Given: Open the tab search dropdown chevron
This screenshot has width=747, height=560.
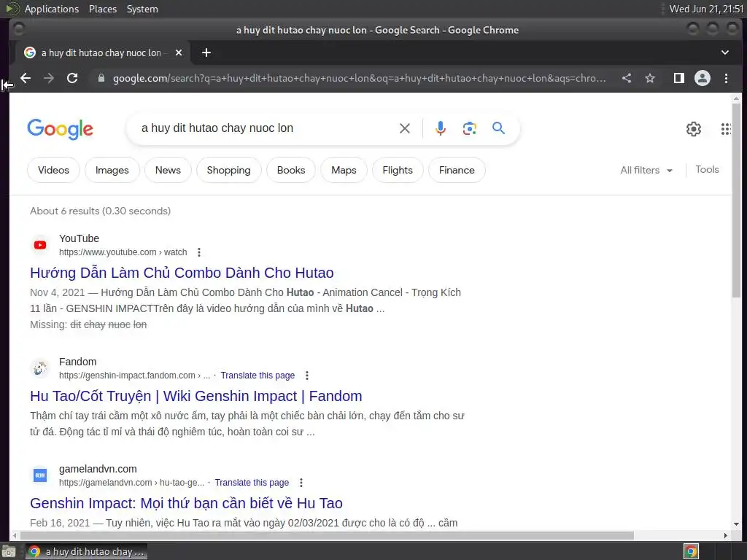Looking at the screenshot, I should [x=724, y=52].
